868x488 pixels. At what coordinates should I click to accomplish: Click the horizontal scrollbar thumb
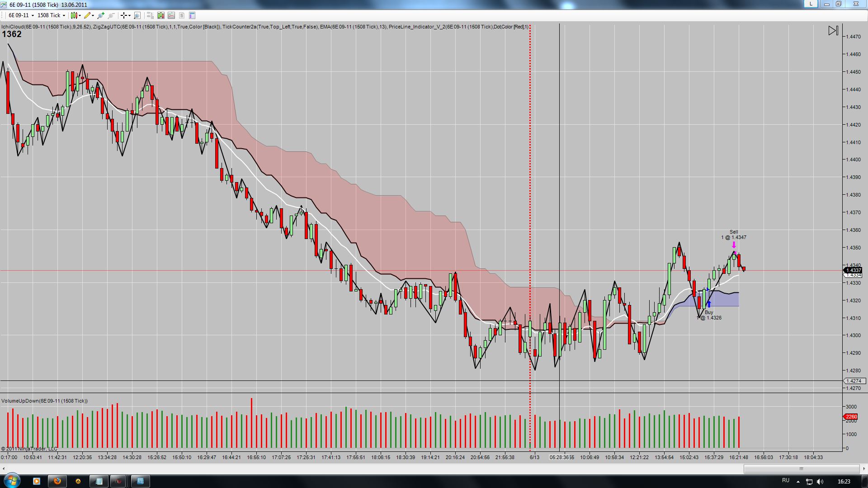click(801, 469)
